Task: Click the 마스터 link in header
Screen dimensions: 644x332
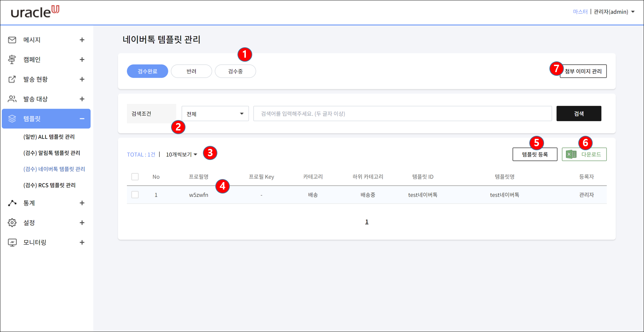Action: click(580, 12)
